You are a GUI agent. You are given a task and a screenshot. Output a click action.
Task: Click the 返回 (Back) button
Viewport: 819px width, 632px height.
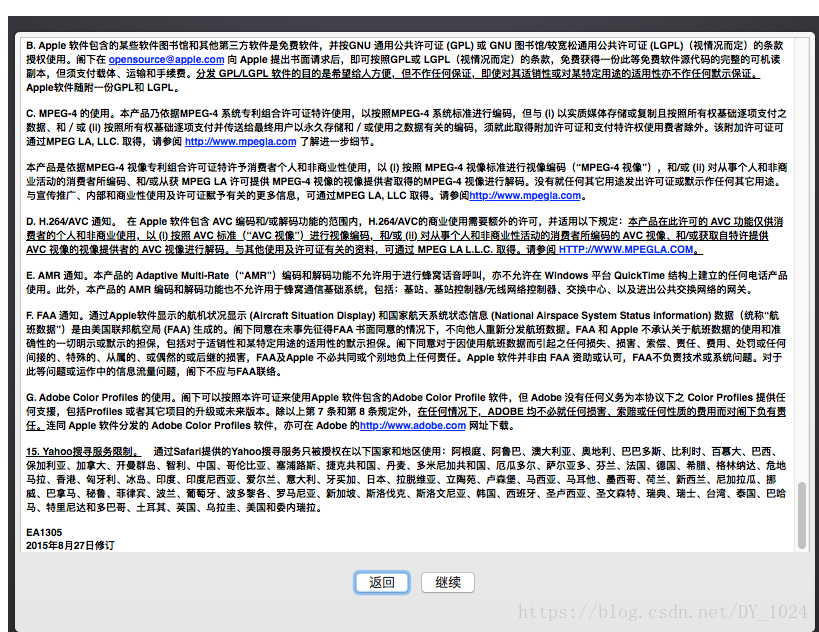(x=382, y=582)
